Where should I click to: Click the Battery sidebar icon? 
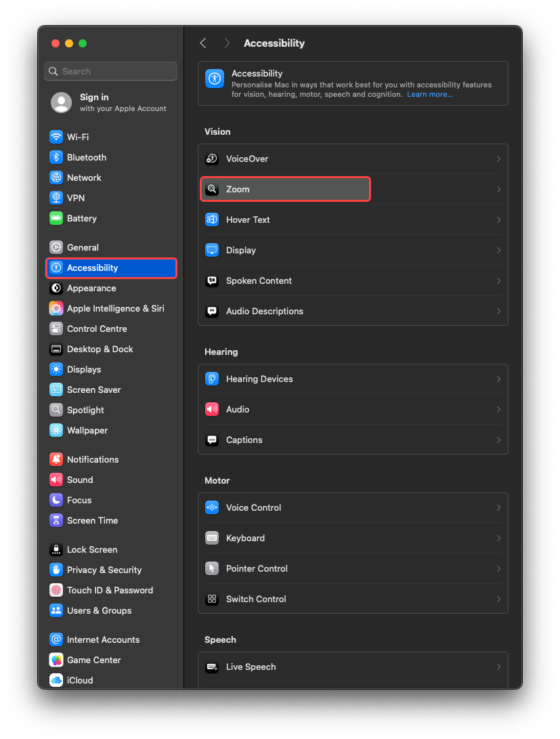pyautogui.click(x=56, y=218)
